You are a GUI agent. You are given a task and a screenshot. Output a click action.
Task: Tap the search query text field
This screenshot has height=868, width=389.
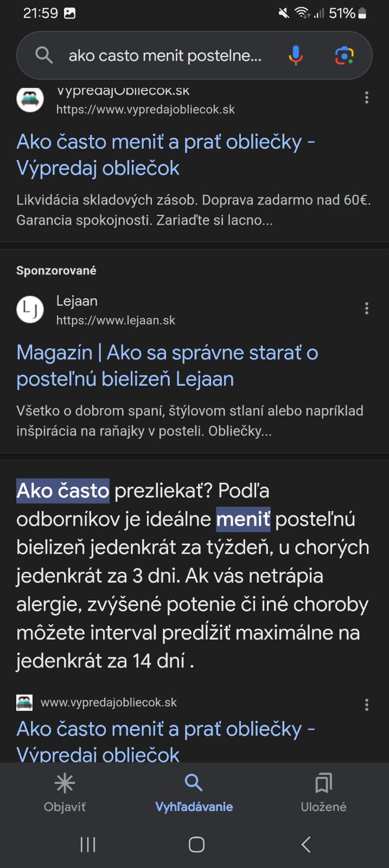pos(165,55)
